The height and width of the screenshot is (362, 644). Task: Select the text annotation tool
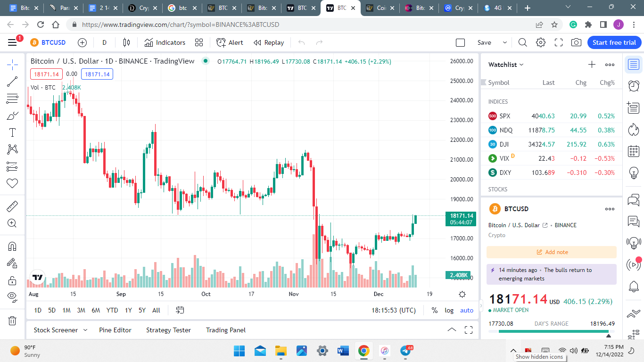pos(12,132)
